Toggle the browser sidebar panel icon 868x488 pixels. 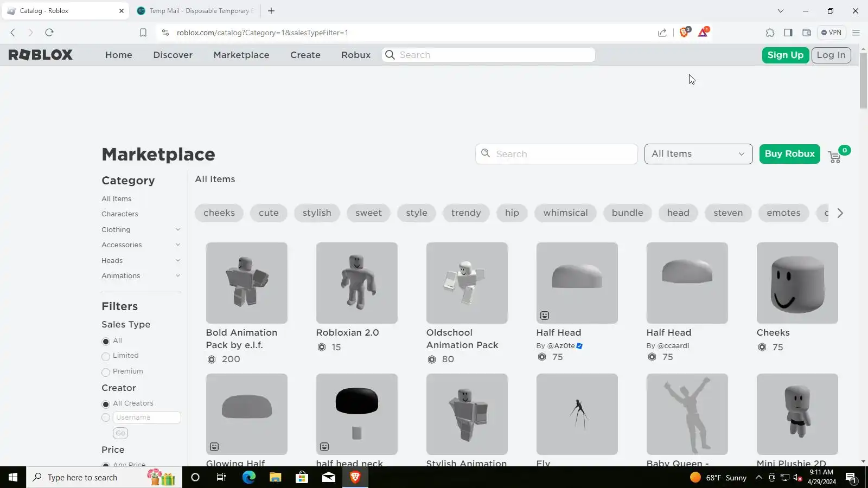point(788,33)
